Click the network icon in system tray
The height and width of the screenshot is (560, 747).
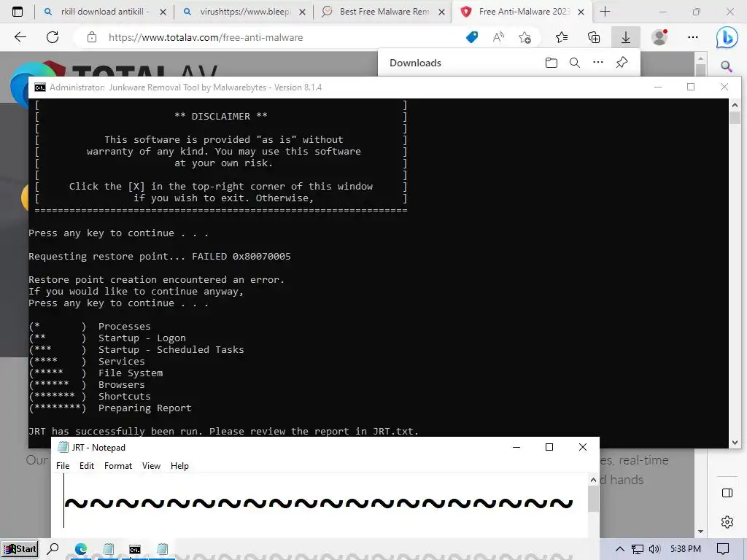[637, 549]
